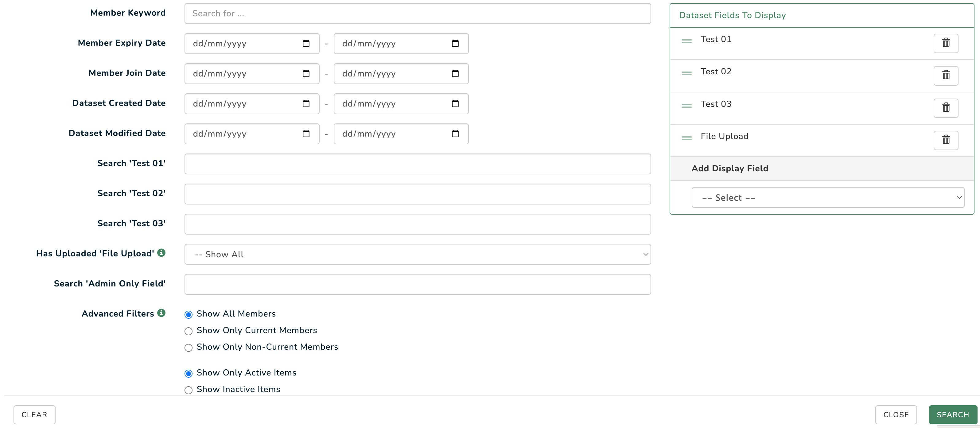Open calendar for Dataset Modified end date

coord(455,134)
